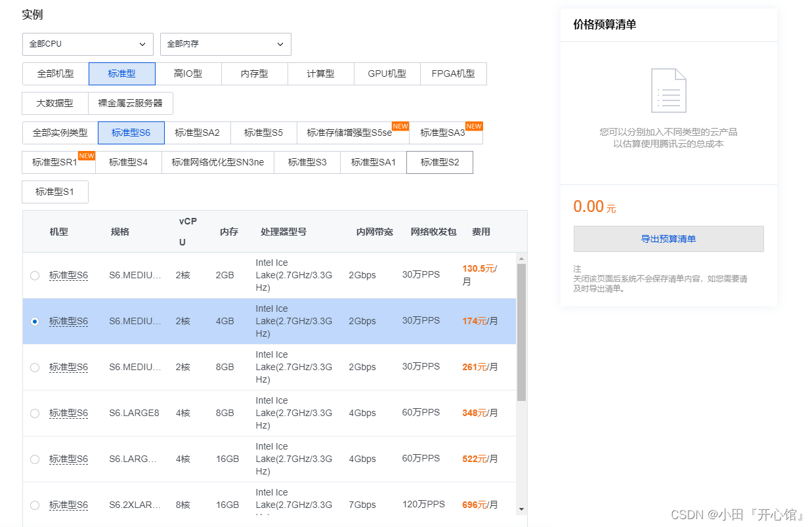
Task: Choose 标准型S6 instance filter
Action: point(131,133)
